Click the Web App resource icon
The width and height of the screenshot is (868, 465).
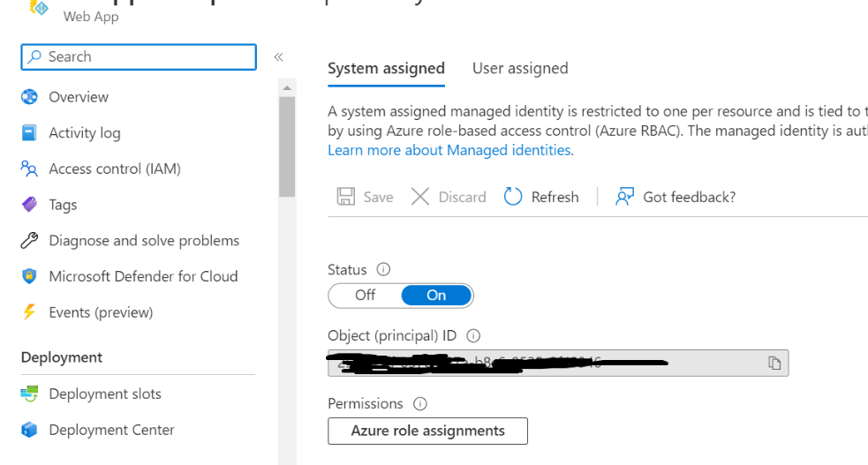(39, 7)
